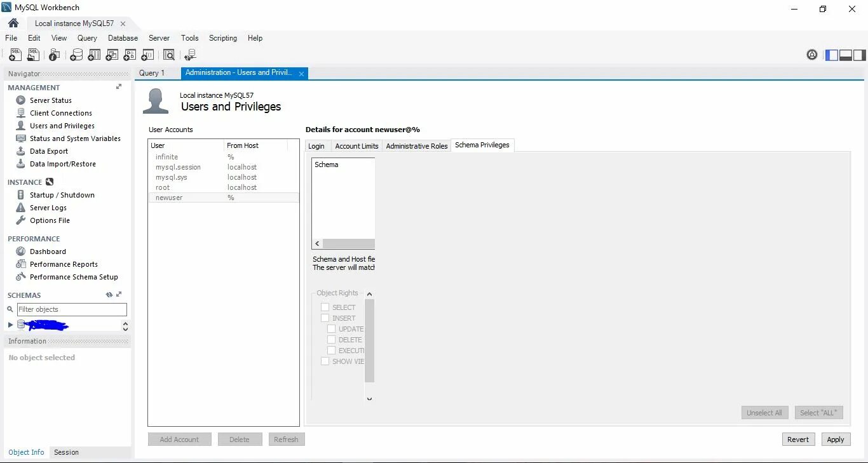The height and width of the screenshot is (463, 868).
Task: Open the Scripting menu
Action: click(x=223, y=38)
